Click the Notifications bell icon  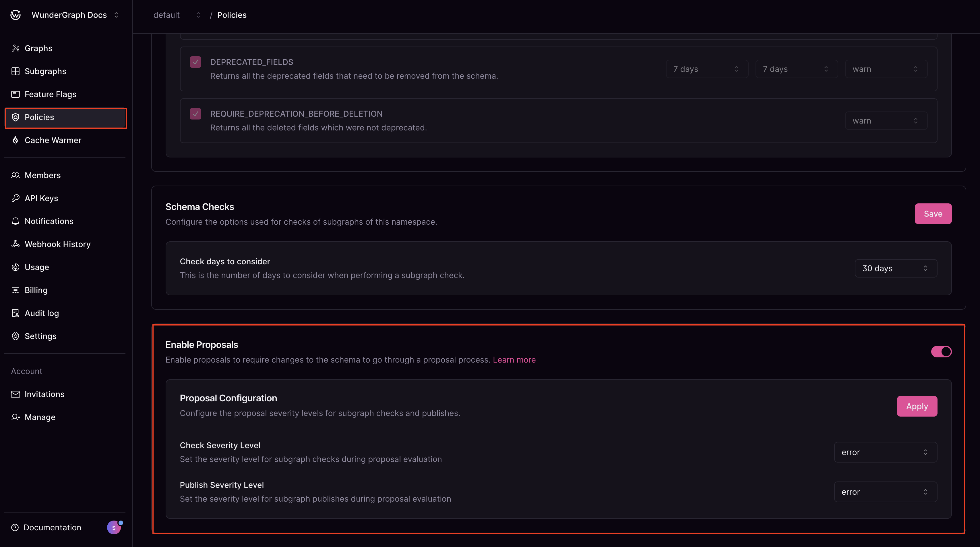point(15,221)
